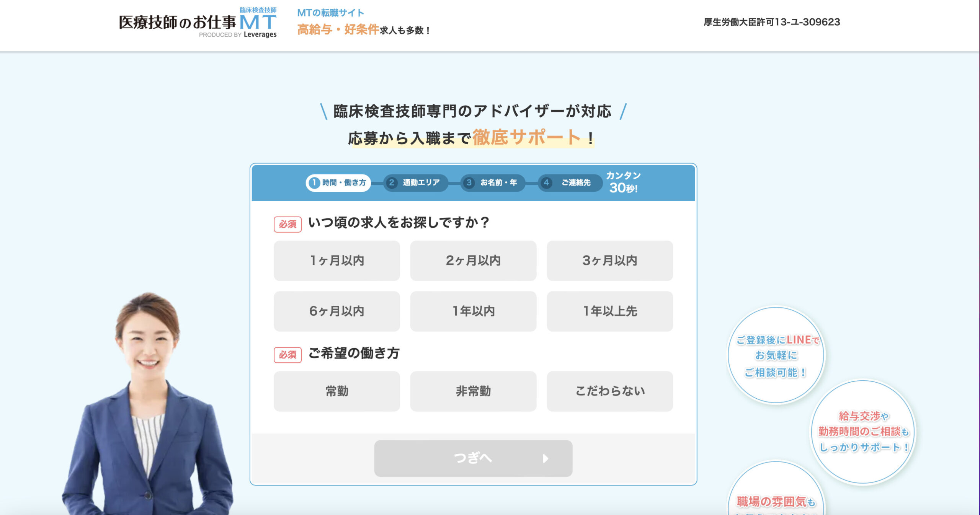Select 常勤 as desired work style
980x515 pixels.
(336, 391)
